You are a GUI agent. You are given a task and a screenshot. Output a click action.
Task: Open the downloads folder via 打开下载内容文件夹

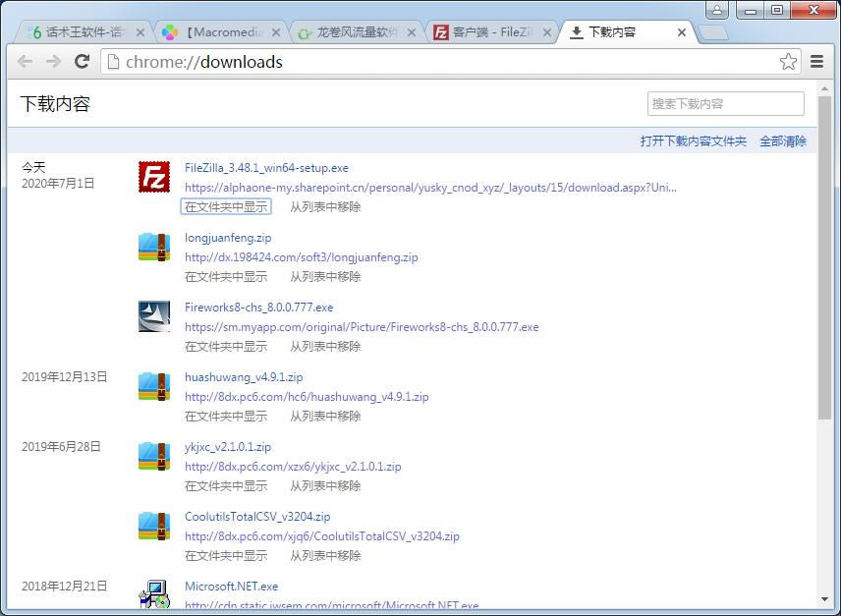693,141
